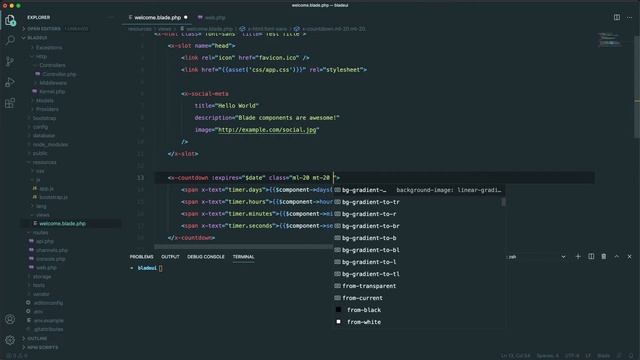The height and width of the screenshot is (360, 640).
Task: Open Kernel.php file in explorer
Action: coord(52,92)
